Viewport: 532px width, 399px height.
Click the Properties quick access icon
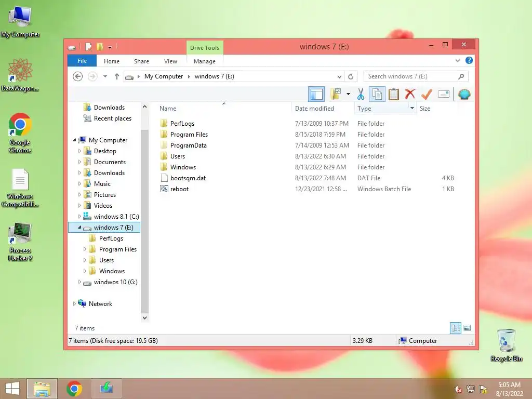pyautogui.click(x=88, y=47)
